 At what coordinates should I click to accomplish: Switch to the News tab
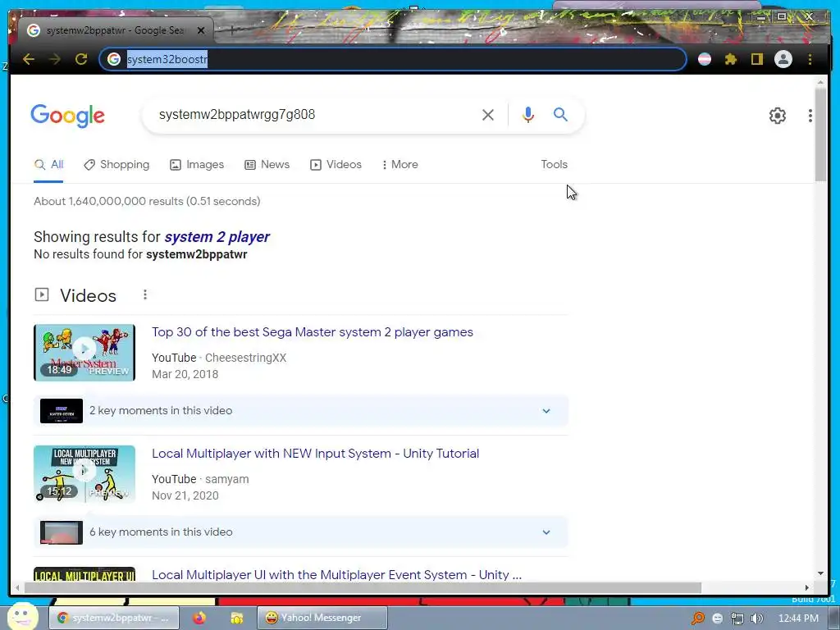click(x=267, y=164)
